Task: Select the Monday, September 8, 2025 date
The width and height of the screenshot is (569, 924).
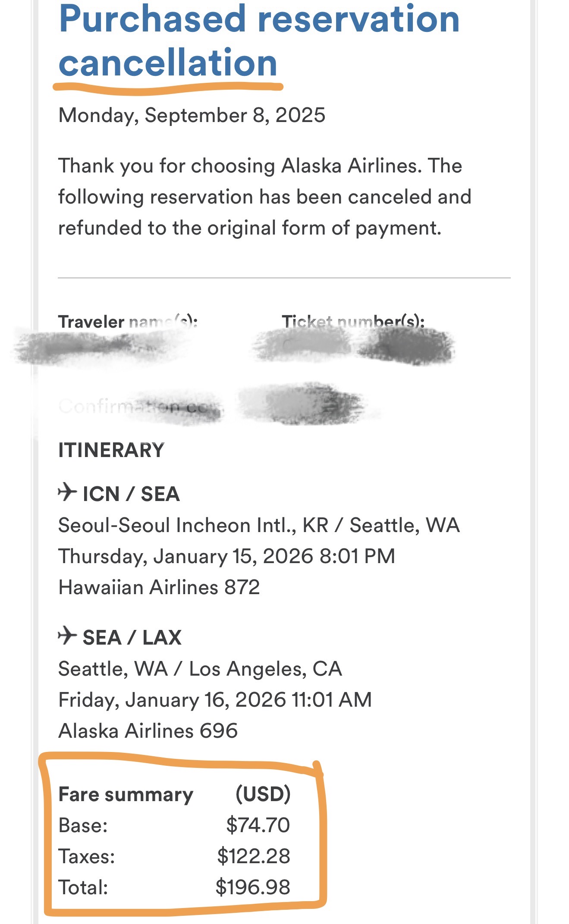Action: [x=192, y=115]
